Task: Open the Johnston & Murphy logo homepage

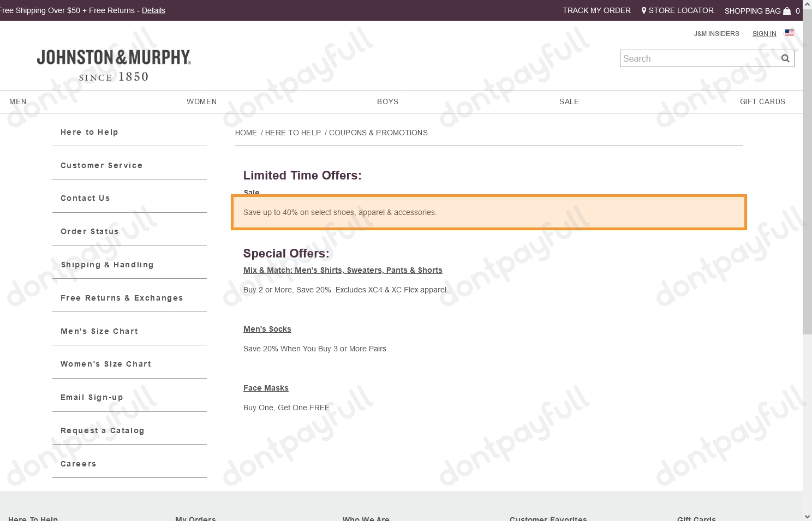Action: coord(114,65)
